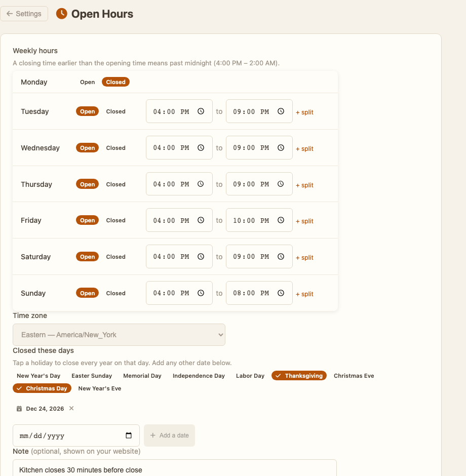
Task: Click the Closed these days heading
Action: coord(43,350)
